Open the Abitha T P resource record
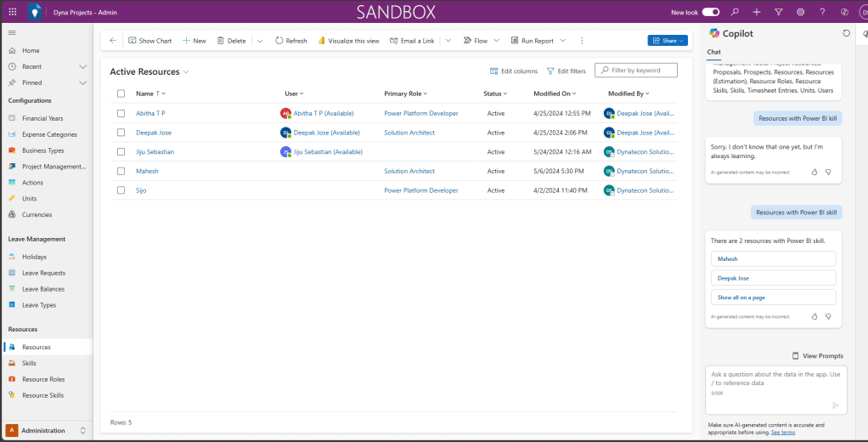 (x=150, y=113)
